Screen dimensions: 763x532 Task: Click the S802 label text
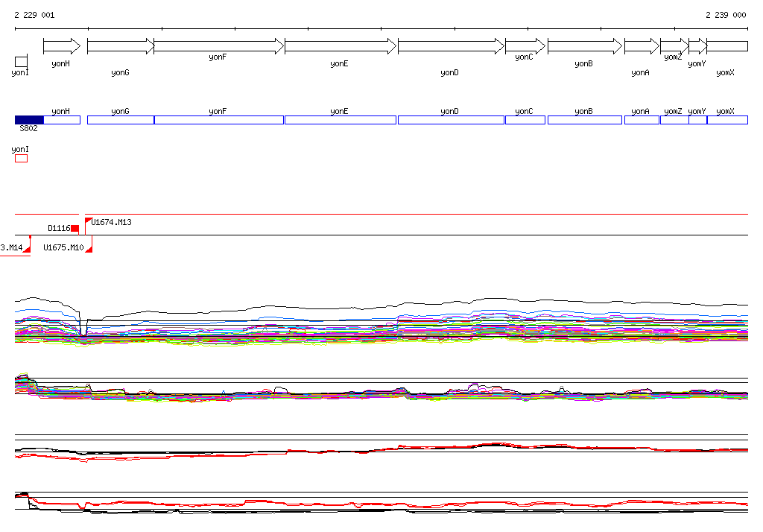[29, 128]
